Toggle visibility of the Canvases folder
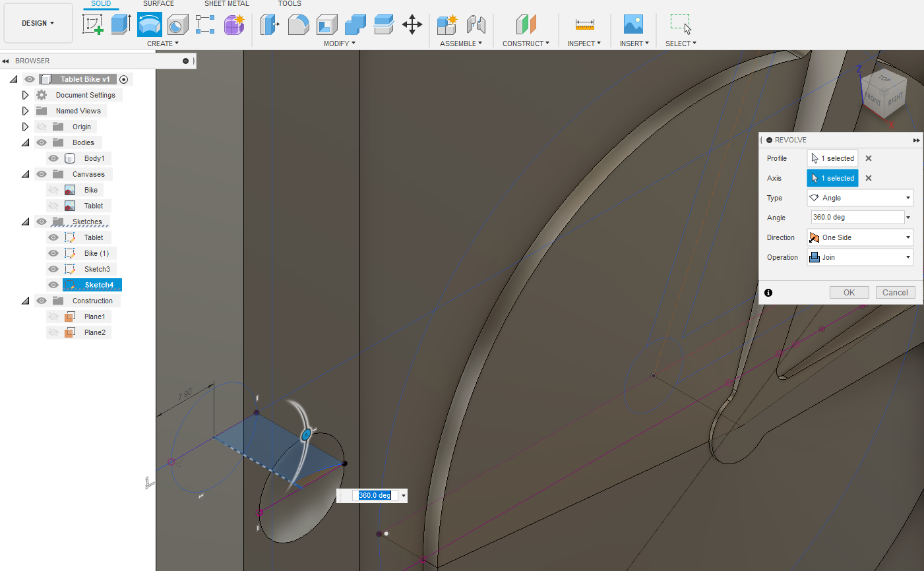924x571 pixels. pos(42,174)
